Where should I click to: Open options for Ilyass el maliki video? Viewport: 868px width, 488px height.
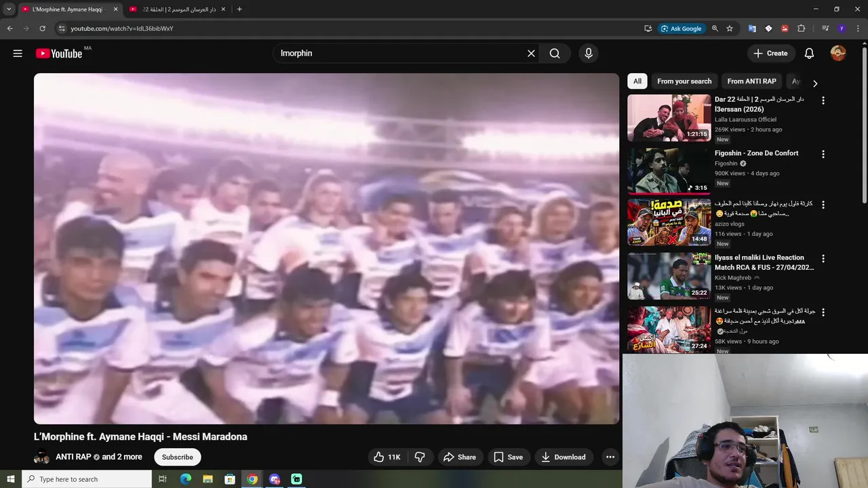(823, 259)
